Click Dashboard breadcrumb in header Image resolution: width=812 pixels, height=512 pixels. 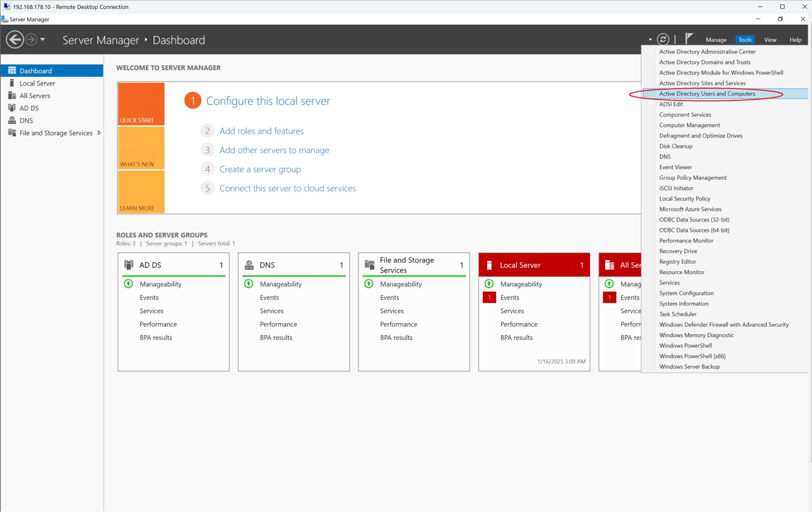click(179, 40)
